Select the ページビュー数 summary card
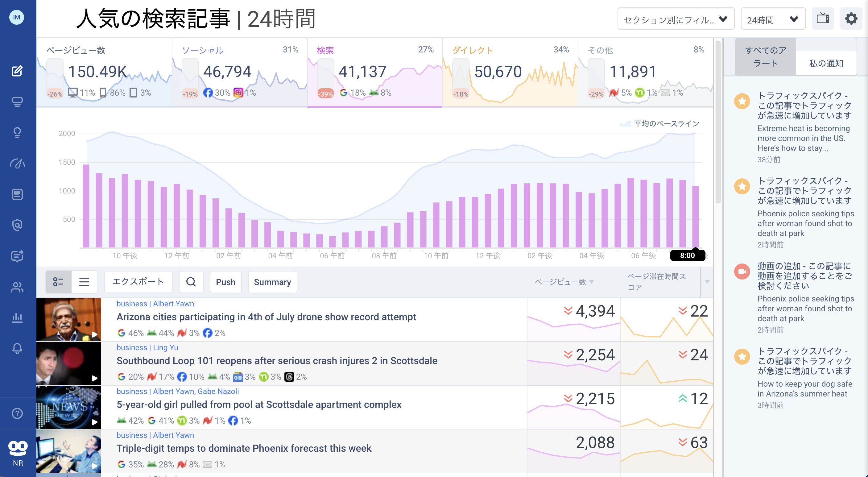 point(105,73)
